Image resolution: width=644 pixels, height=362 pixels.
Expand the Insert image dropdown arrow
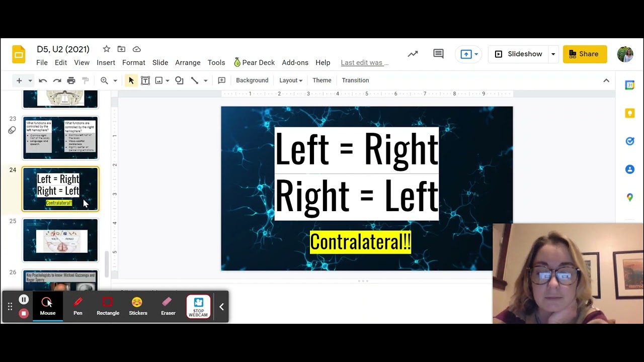(168, 80)
